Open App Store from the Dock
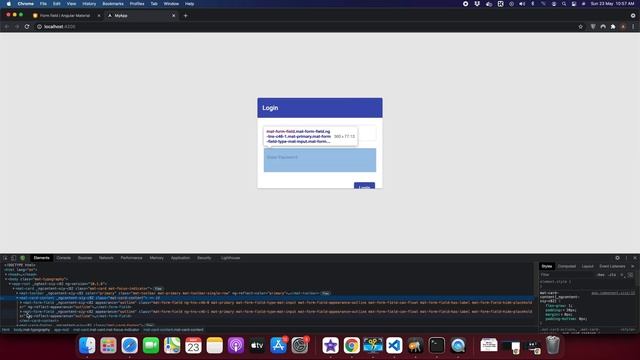The width and height of the screenshot is (640, 360). coord(278,346)
